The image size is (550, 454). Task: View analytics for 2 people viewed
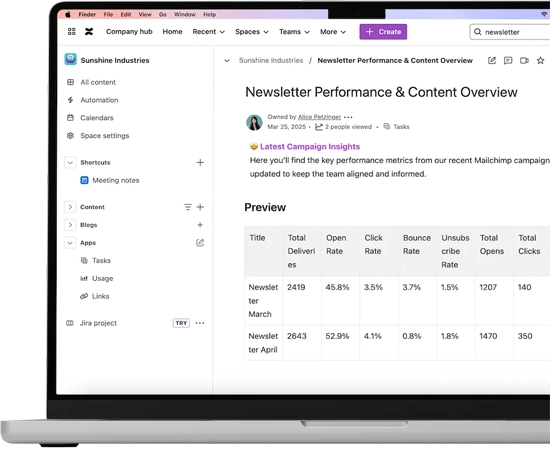coord(343,127)
